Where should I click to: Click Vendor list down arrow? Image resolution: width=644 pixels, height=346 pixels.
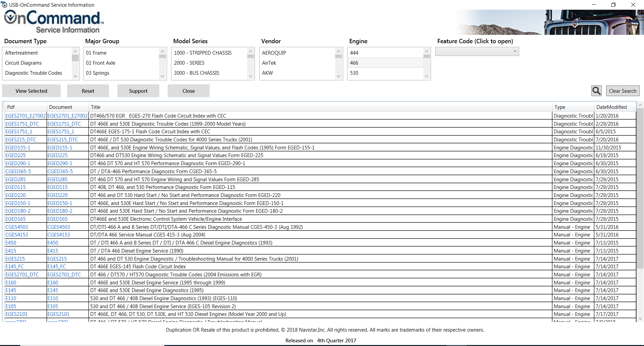click(338, 76)
